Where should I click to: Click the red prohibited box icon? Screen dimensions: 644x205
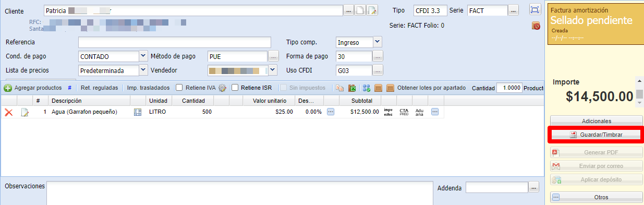click(536, 26)
